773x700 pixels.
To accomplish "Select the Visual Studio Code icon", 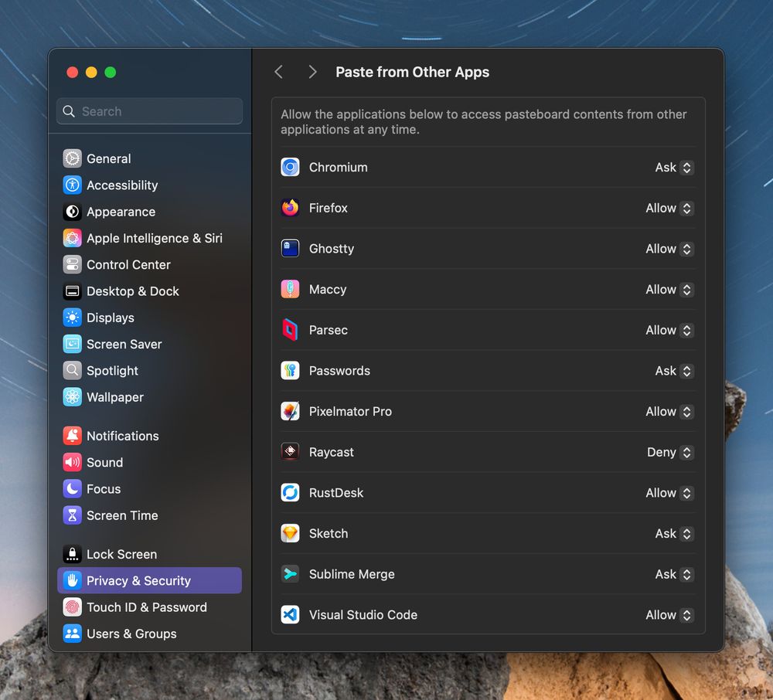I will click(290, 615).
